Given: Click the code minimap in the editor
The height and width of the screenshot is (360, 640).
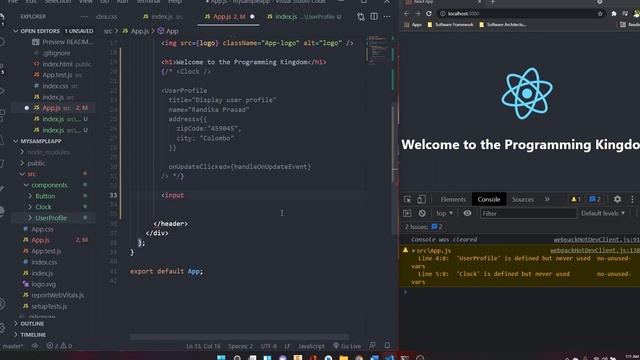Looking at the screenshot, I should click(379, 50).
